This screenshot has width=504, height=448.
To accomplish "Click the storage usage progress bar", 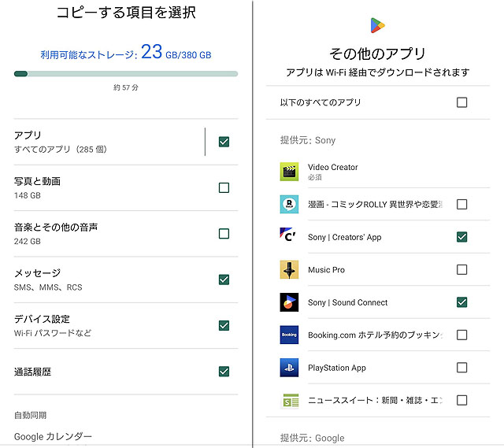I will [126, 74].
